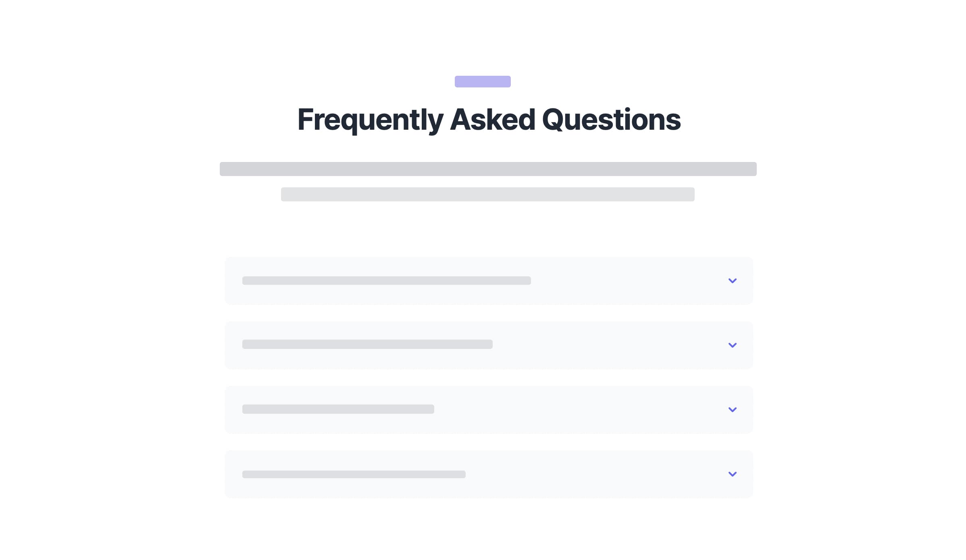The width and height of the screenshot is (966, 560).
Task: Select the shorter subtitle placeholder line
Action: pyautogui.click(x=487, y=195)
